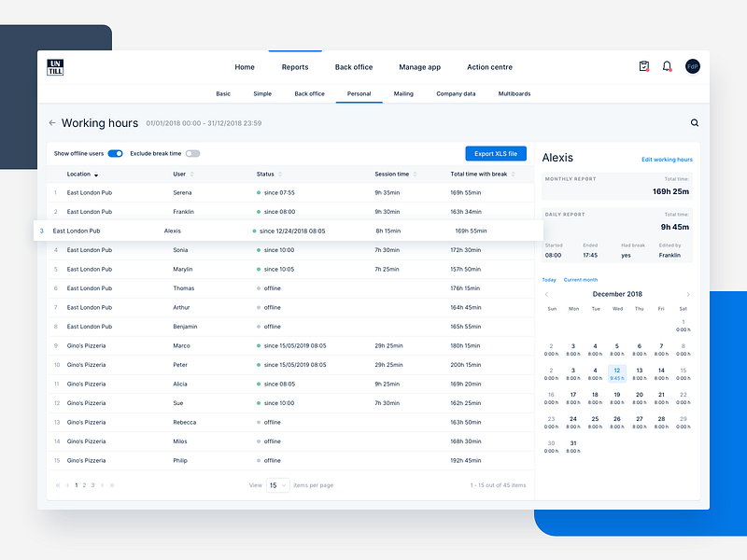The width and height of the screenshot is (747, 560).
Task: Open the search magnifier on Working hours page
Action: 695,122
